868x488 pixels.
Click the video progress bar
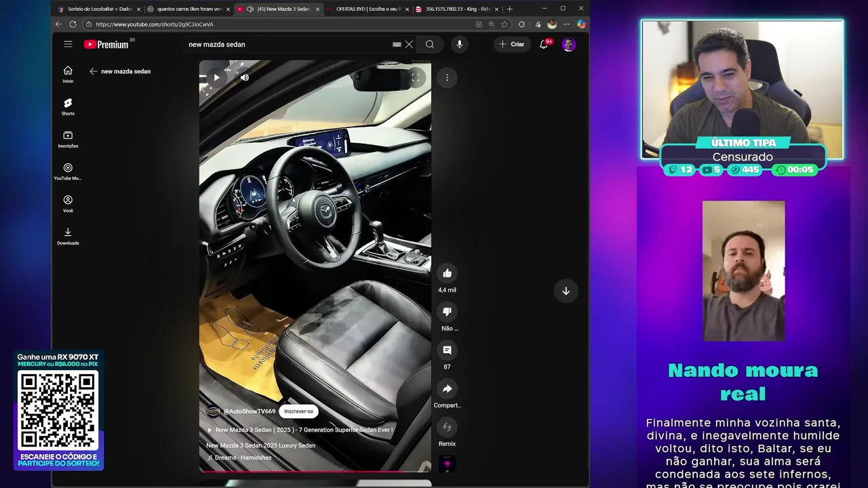315,471
